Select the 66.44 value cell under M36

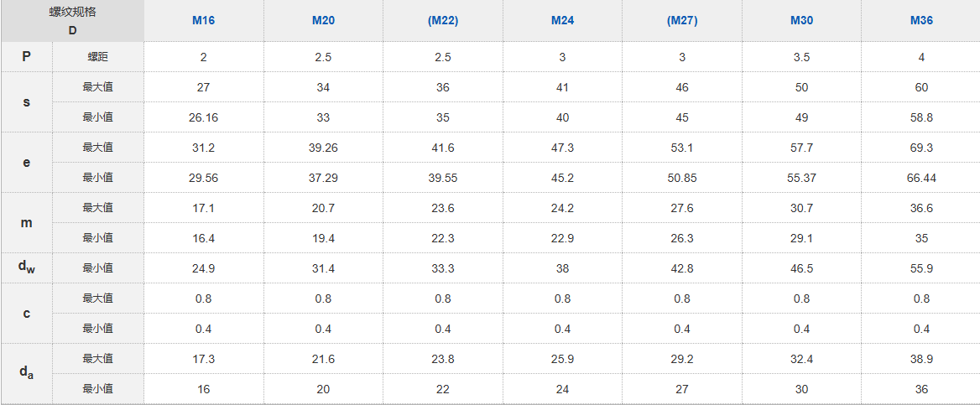click(x=922, y=178)
